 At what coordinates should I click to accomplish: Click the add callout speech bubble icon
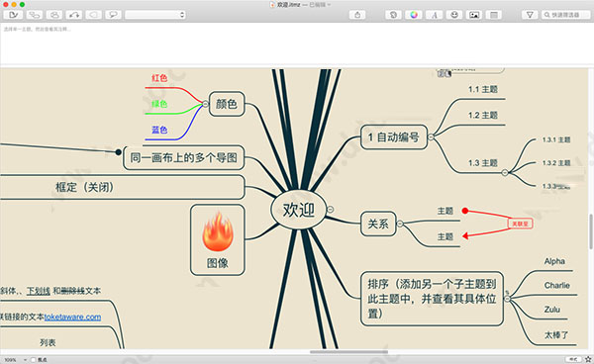(113, 15)
